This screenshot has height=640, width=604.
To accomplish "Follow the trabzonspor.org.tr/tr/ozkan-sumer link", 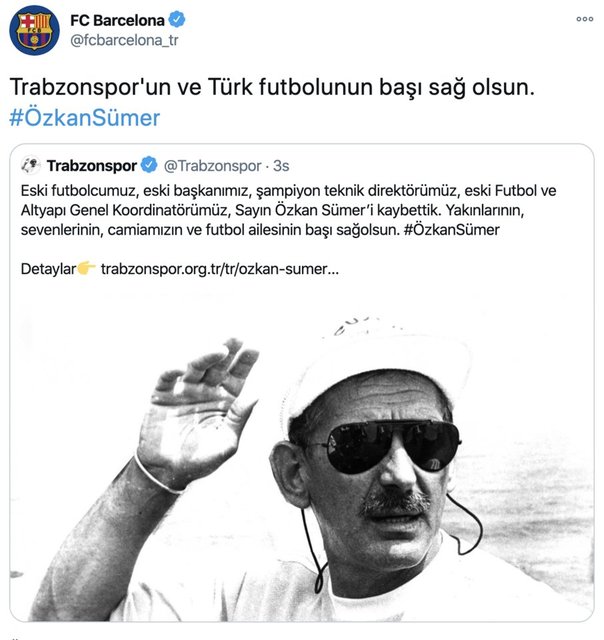I will click(x=220, y=269).
